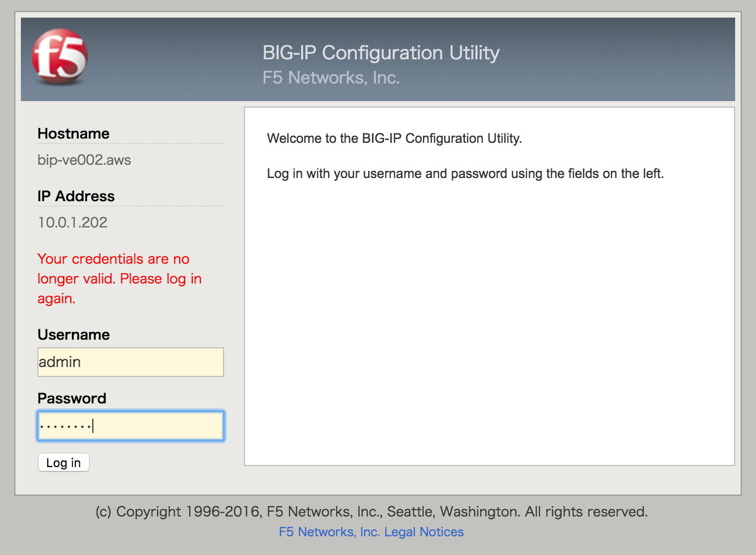Click the IP address value 10.0.1.202
Screen dimensions: 756x555
[x=73, y=223]
